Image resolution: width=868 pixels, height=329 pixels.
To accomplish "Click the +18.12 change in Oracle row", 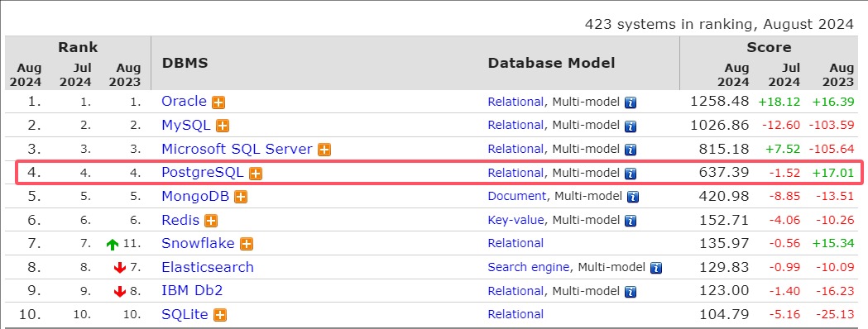I will (780, 103).
